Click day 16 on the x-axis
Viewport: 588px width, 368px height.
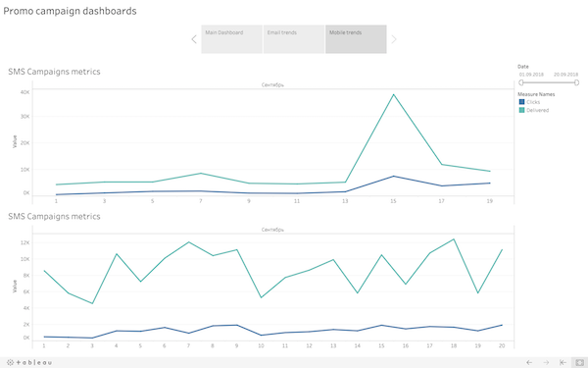pyautogui.click(x=406, y=345)
